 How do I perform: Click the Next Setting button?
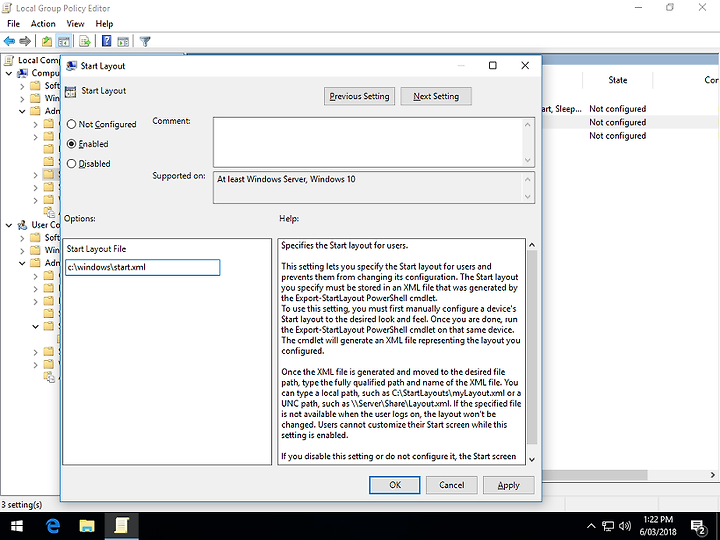(x=436, y=96)
